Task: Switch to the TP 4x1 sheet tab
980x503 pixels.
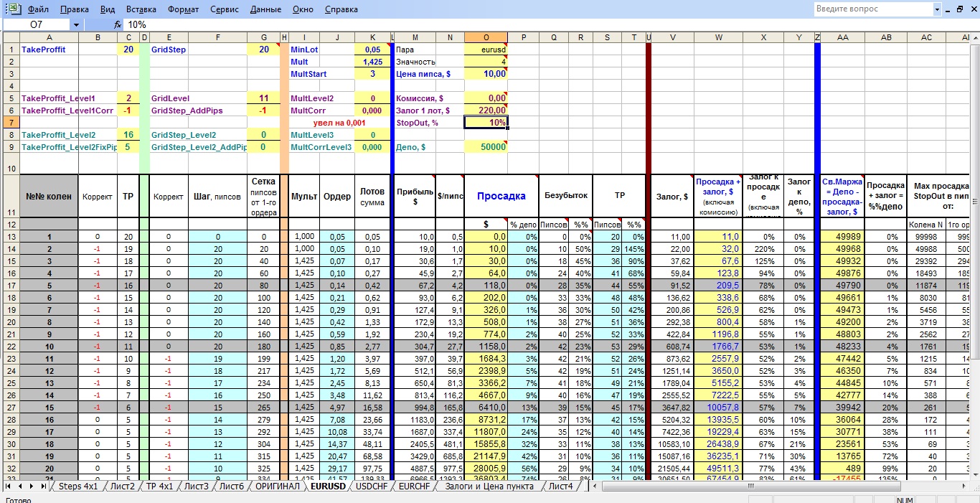Action: (159, 486)
